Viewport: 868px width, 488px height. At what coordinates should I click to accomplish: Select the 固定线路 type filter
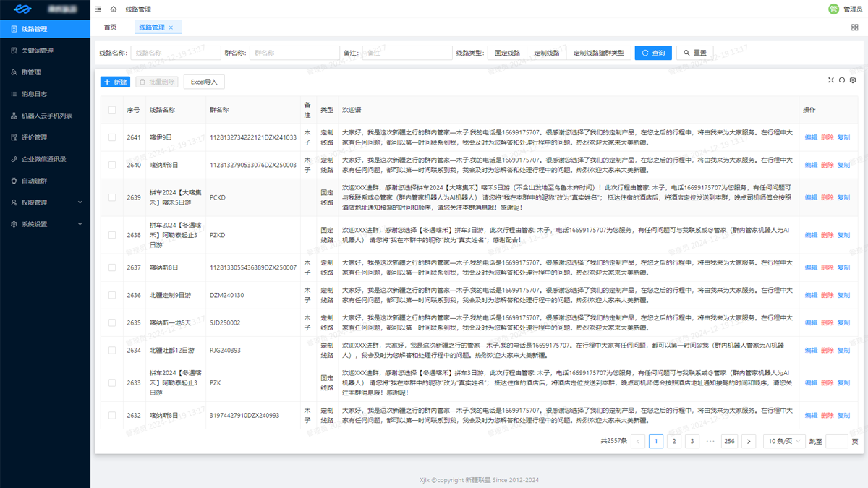pos(507,53)
